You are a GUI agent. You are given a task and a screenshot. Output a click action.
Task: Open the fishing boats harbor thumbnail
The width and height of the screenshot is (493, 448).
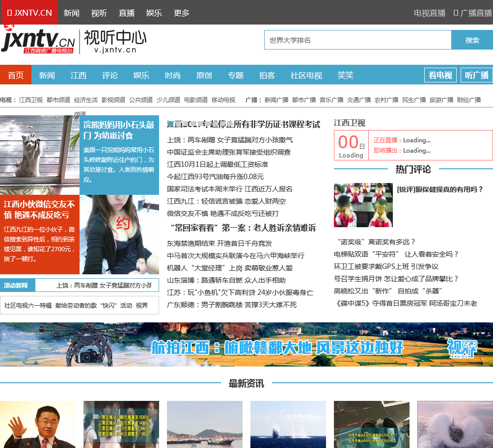point(205,424)
